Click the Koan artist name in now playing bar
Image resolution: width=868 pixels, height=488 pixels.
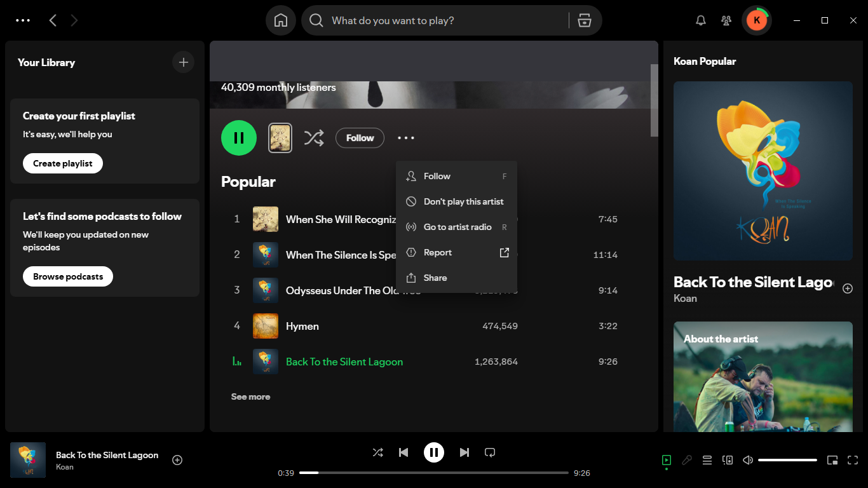[65, 467]
